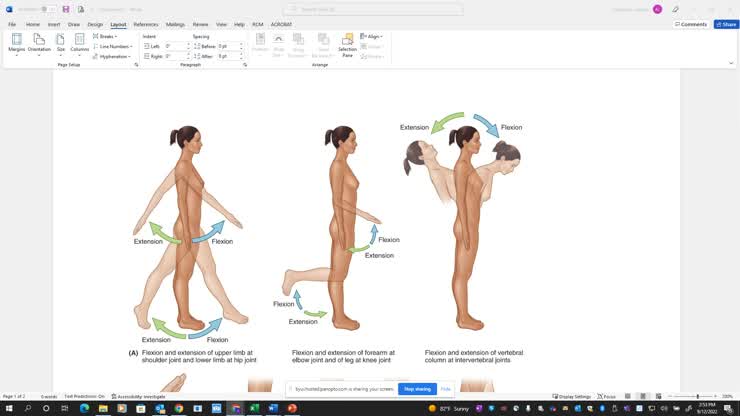Click the search box in the title bar
Screen dimensions: 740x416
[x=373, y=9]
